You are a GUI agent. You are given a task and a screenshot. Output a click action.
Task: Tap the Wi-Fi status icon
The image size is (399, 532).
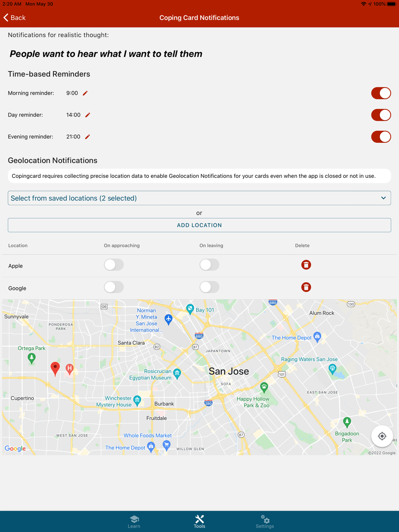[363, 4]
